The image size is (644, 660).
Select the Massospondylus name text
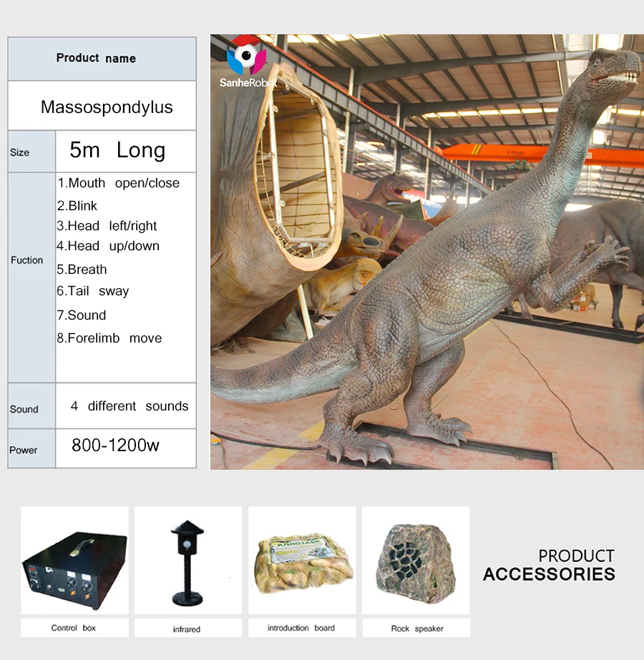[107, 107]
